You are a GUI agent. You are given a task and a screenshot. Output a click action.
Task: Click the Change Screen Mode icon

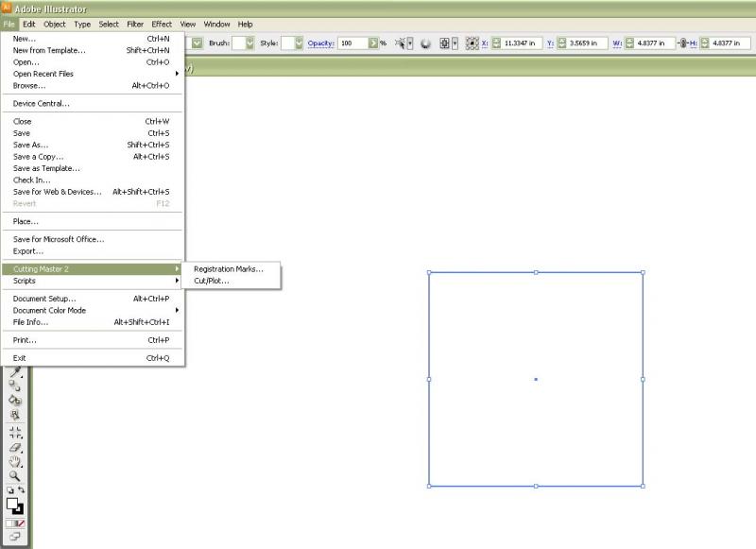pyautogui.click(x=15, y=537)
